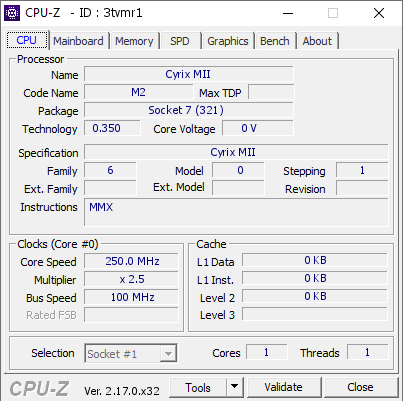
Task: Click the empty Ext. Family field
Action: coord(110,188)
